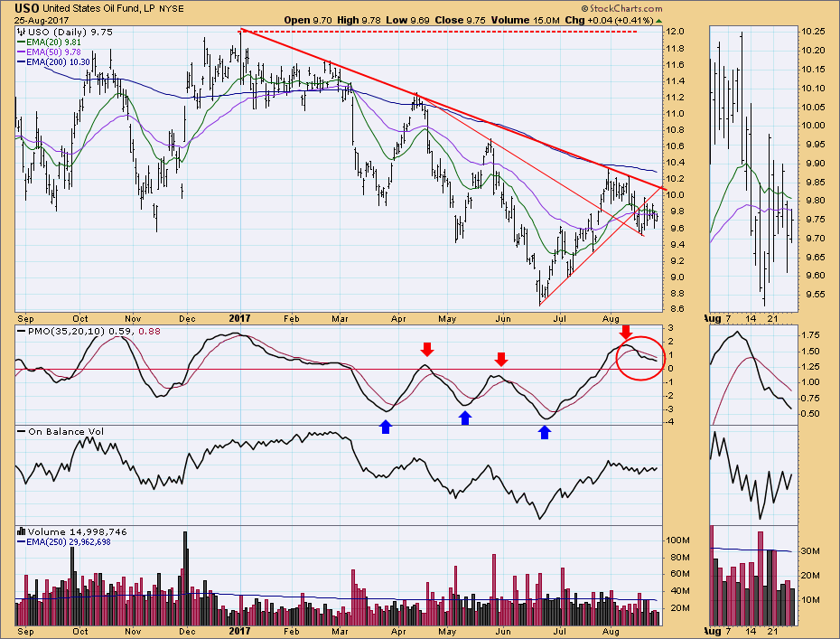Image resolution: width=840 pixels, height=639 pixels.
Task: Click the Sep label under the main price chart
Action: (25, 318)
